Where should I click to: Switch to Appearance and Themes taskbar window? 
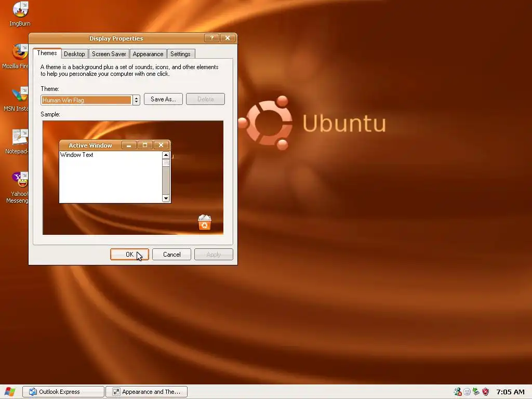tap(147, 392)
